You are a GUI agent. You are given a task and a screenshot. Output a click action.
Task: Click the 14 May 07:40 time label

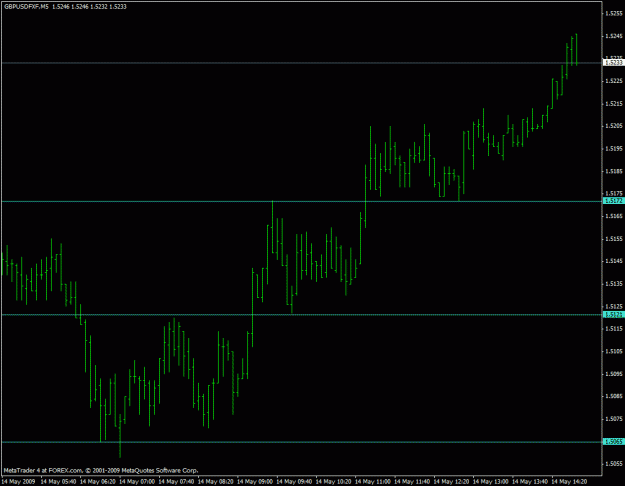click(177, 482)
